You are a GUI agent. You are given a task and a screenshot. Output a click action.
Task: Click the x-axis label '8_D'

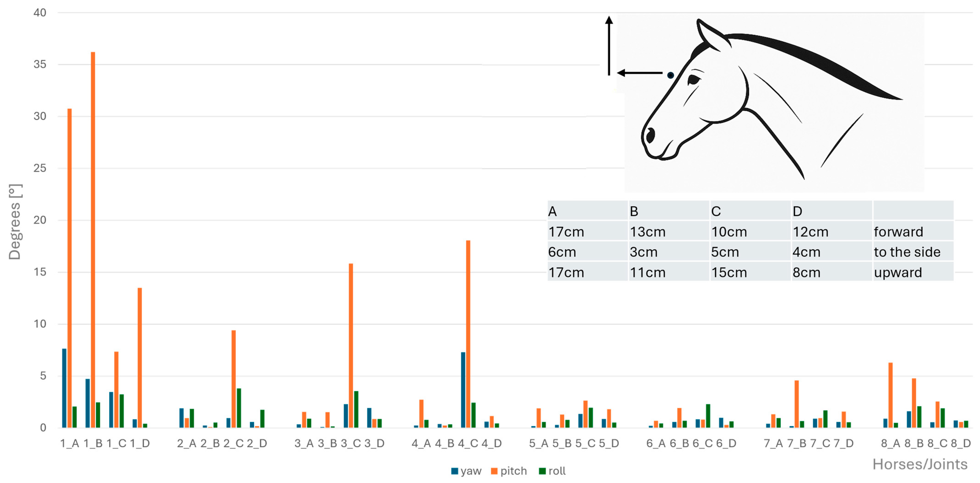click(x=961, y=443)
